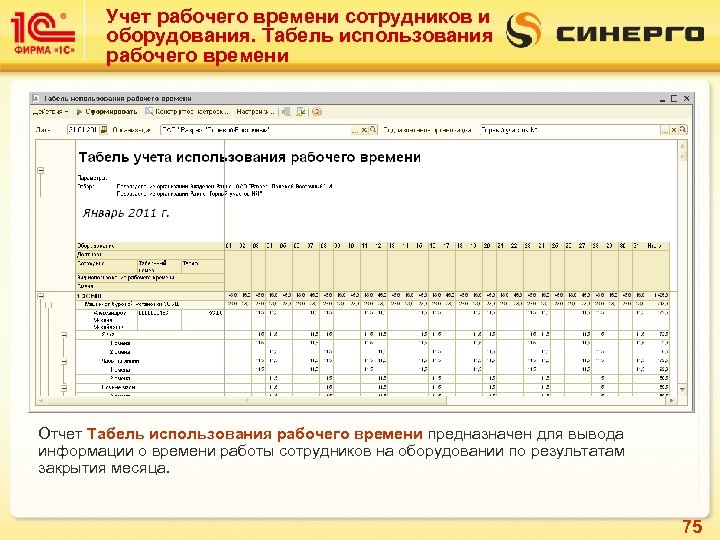Minimize the Табель использования рабочего времени window
This screenshot has width=720, height=540.
coord(662,99)
